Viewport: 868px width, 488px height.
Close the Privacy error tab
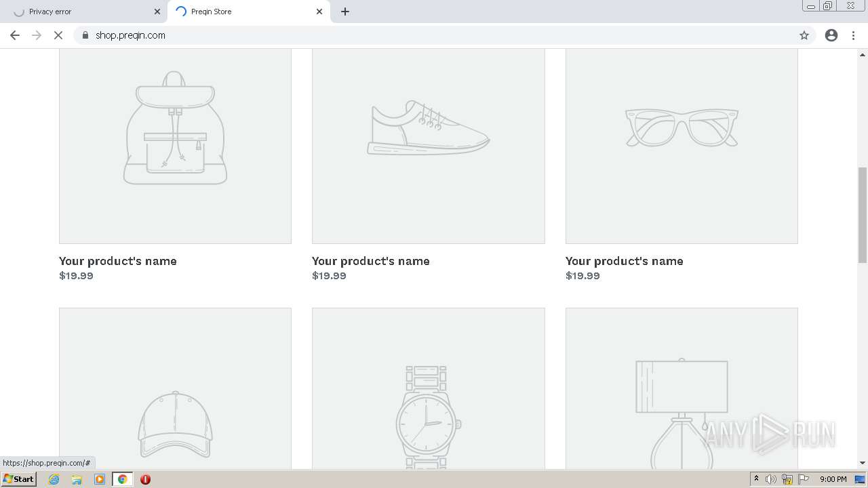[x=157, y=12]
